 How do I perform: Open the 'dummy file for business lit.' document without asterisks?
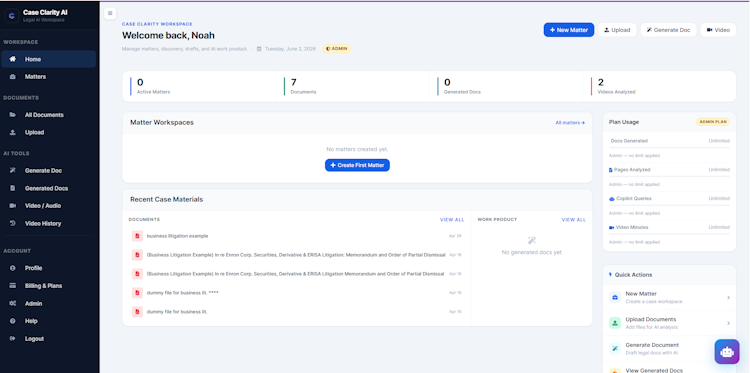pos(297,312)
